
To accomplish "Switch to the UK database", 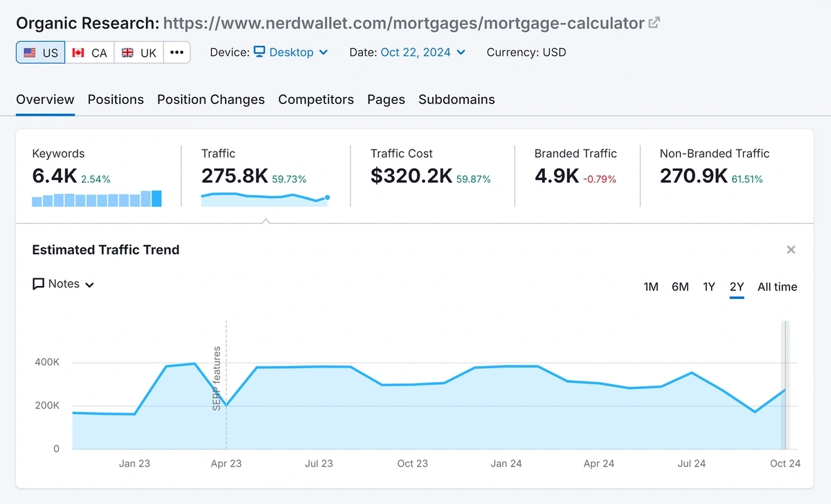I will (139, 53).
